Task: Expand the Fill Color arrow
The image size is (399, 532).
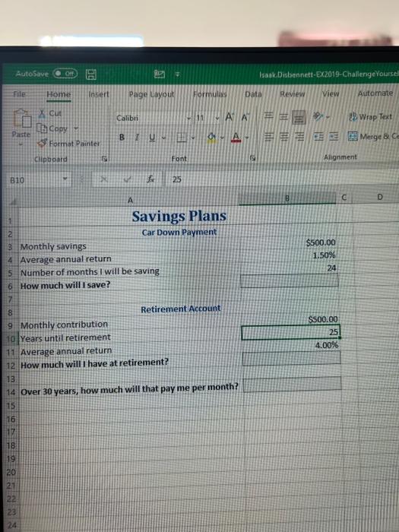Action: pos(222,137)
